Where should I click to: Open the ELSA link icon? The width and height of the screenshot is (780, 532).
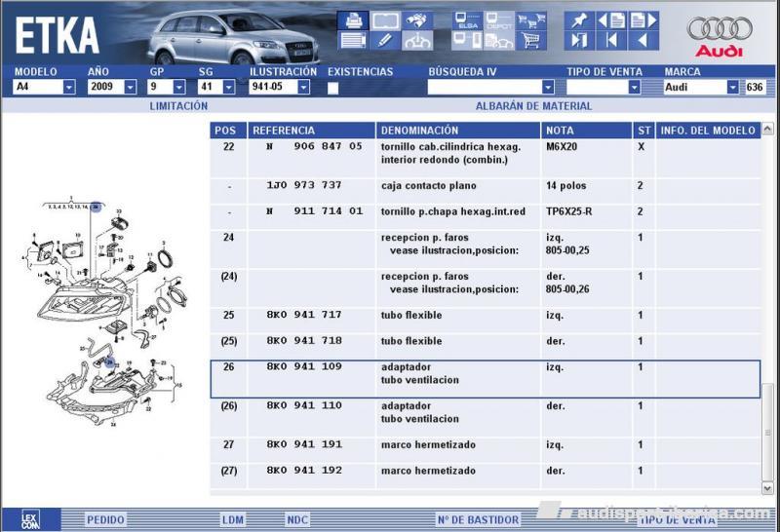point(467,20)
